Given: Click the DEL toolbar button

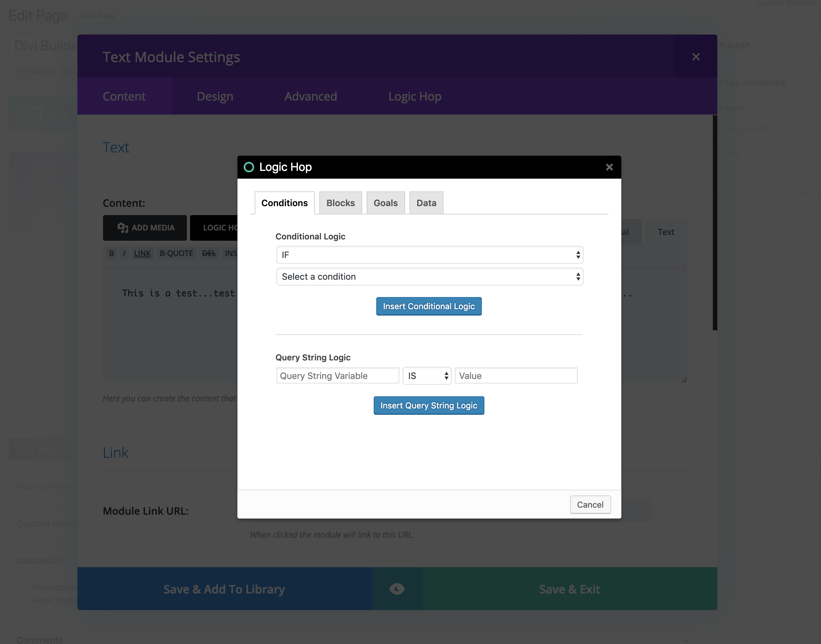Looking at the screenshot, I should [209, 254].
